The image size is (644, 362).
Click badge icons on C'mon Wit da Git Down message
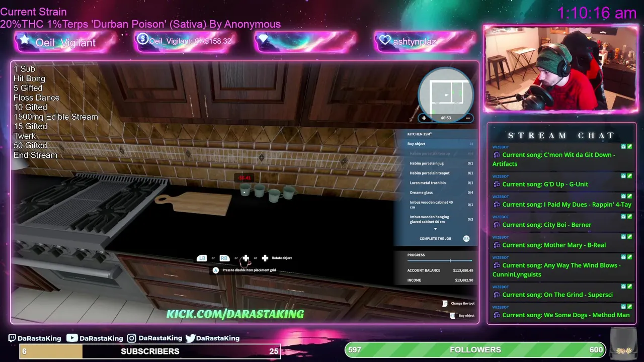[626, 147]
